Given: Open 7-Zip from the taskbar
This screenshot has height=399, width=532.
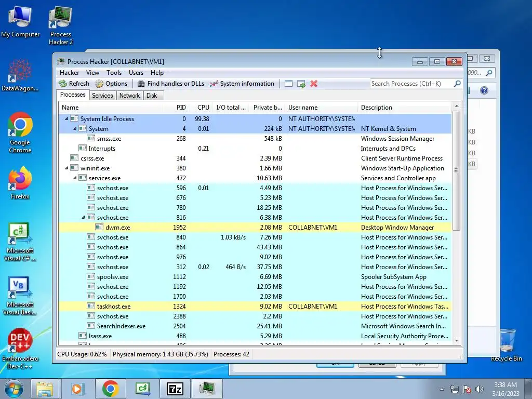Looking at the screenshot, I should tap(175, 389).
